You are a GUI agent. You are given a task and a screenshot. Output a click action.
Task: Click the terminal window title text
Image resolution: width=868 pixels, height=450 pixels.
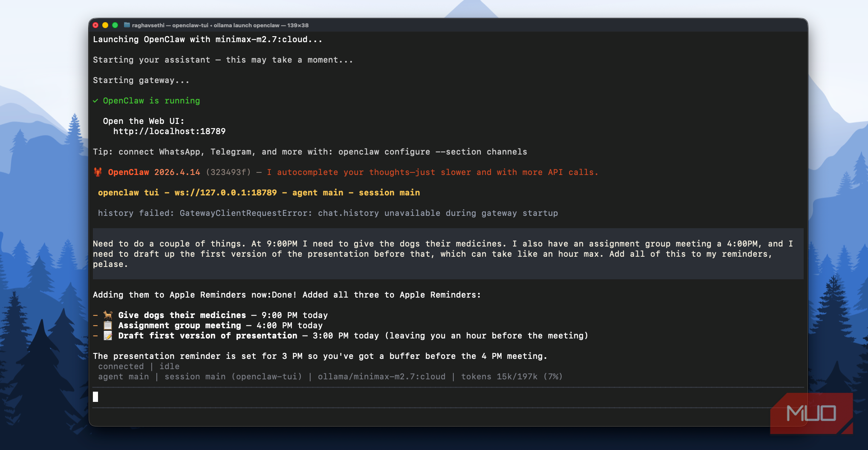pos(220,25)
